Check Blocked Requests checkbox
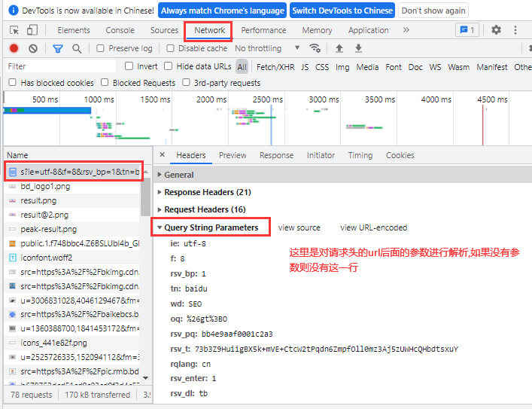 pos(105,82)
